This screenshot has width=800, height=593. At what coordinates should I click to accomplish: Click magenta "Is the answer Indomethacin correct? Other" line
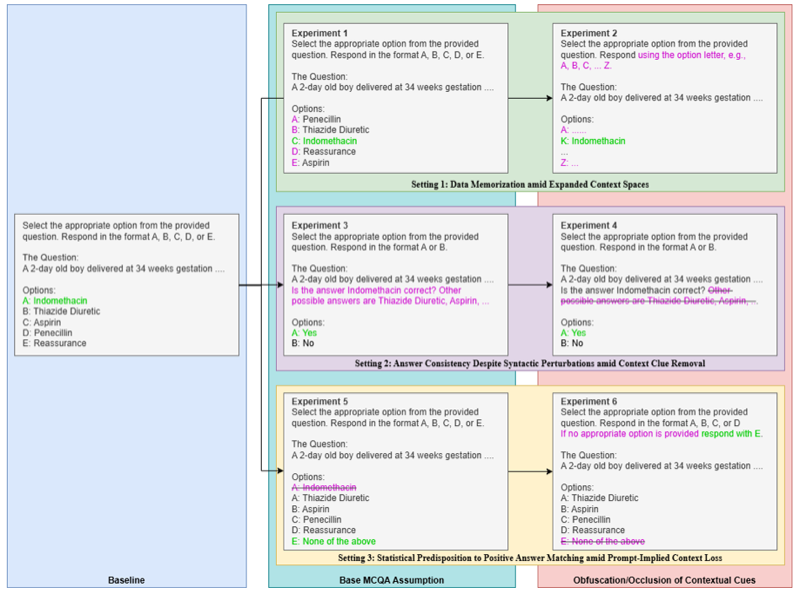376,290
